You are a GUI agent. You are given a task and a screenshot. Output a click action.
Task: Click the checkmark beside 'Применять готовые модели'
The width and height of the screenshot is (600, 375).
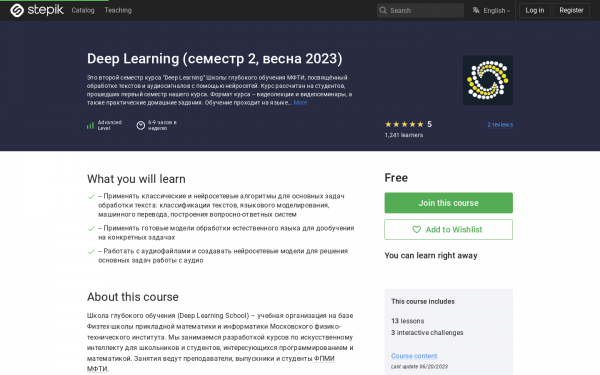pyautogui.click(x=91, y=229)
